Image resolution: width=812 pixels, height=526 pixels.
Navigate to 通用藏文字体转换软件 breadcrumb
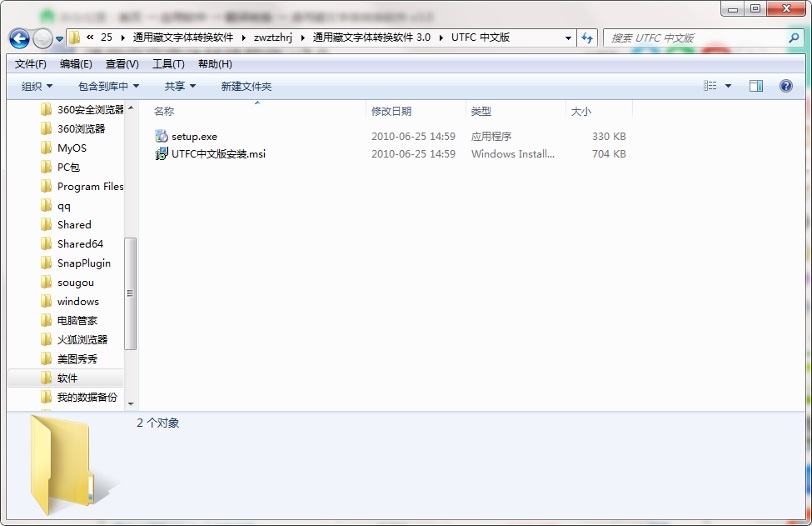[x=182, y=38]
